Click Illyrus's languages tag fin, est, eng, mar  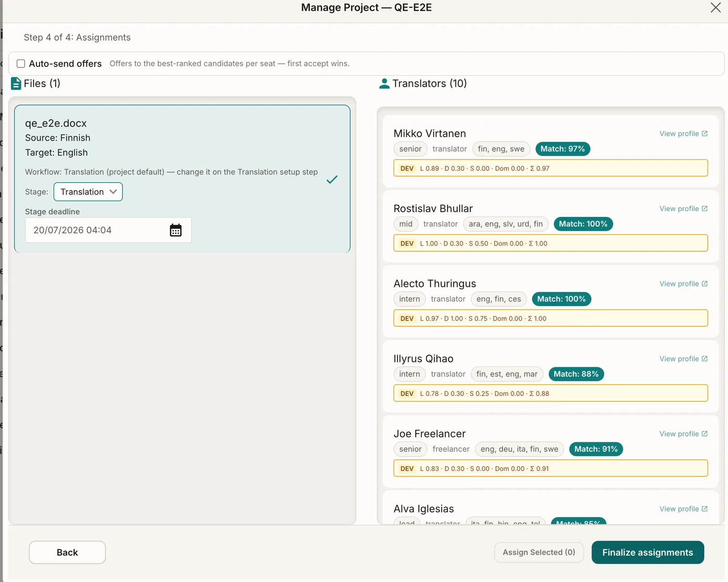pos(507,374)
